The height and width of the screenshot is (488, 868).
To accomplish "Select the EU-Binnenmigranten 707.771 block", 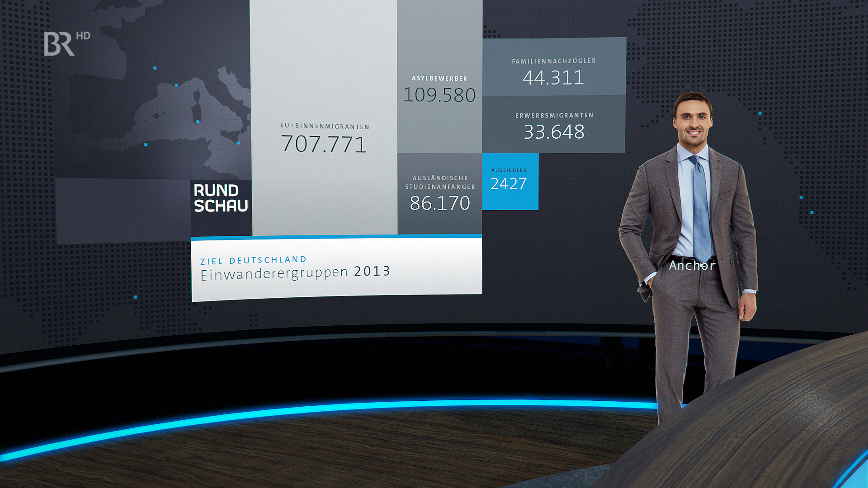I will pos(324,117).
